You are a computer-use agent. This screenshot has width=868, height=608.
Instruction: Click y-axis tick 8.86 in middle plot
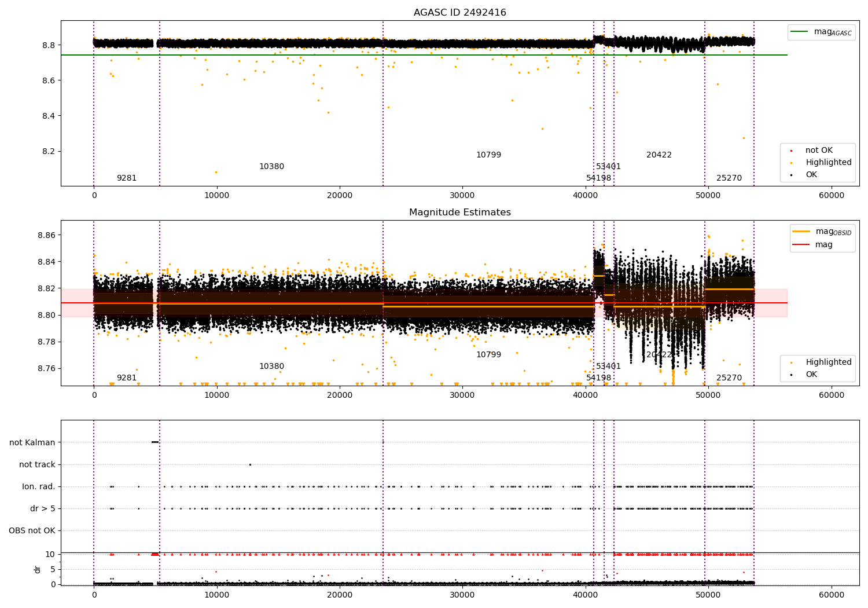pyautogui.click(x=46, y=235)
